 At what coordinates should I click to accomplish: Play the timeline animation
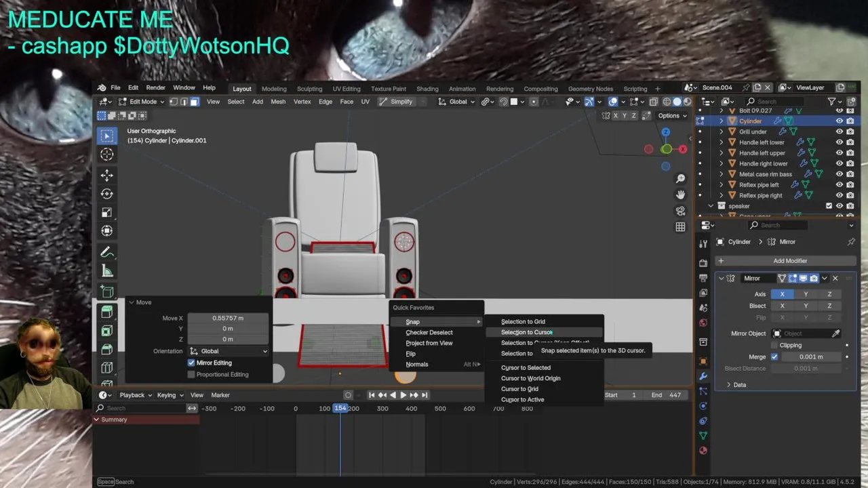click(x=403, y=395)
